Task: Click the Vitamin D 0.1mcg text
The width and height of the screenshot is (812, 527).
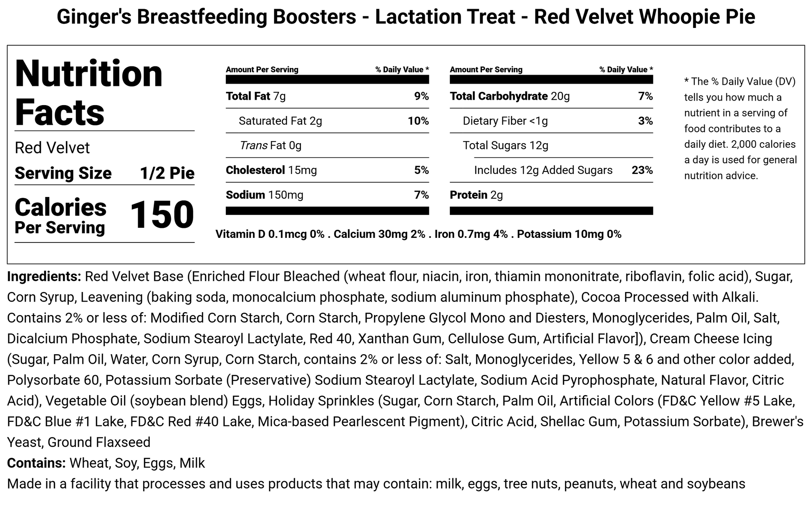Action: tap(270, 234)
